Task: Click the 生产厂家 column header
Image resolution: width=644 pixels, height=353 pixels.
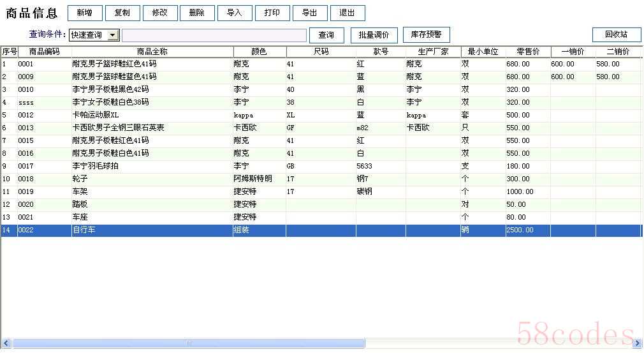Action: 433,52
